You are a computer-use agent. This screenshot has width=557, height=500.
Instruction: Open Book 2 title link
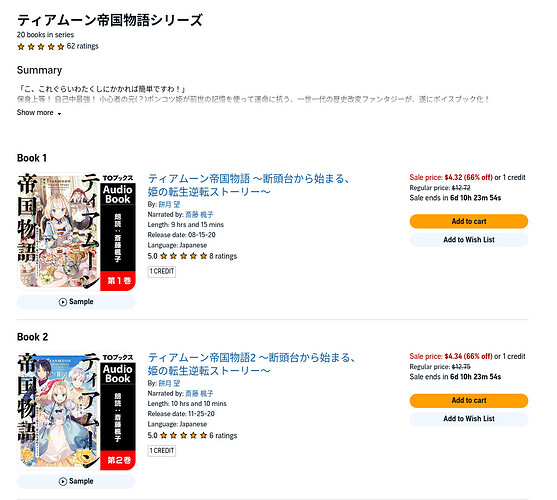[252, 364]
